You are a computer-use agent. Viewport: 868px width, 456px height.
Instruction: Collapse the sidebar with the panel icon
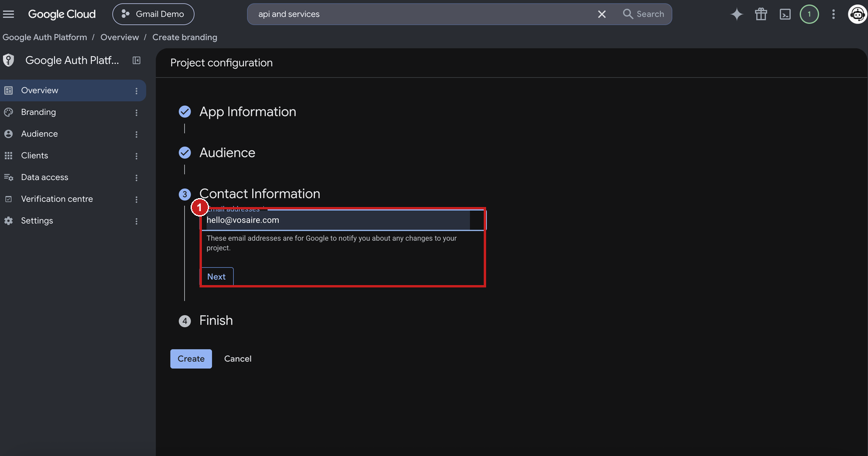(137, 60)
